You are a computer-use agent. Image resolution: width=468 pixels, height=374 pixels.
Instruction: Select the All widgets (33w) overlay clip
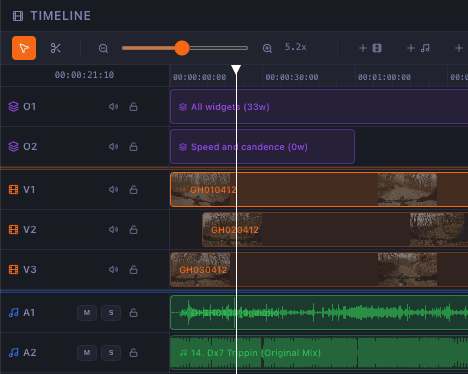point(319,107)
